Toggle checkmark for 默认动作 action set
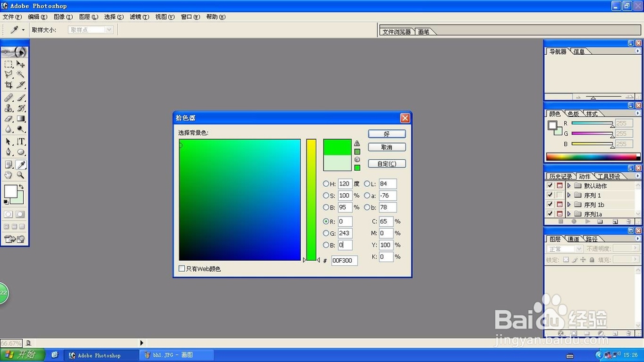The width and height of the screenshot is (644, 362). point(550,186)
